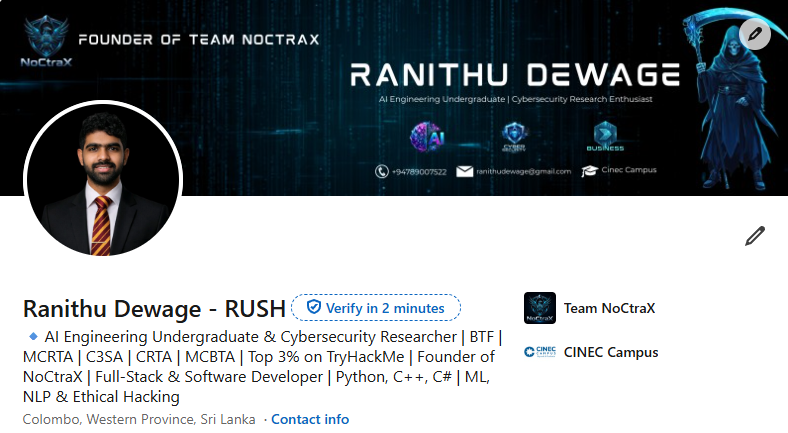
Task: Edit profile intro with the pencil icon
Action: click(x=754, y=236)
